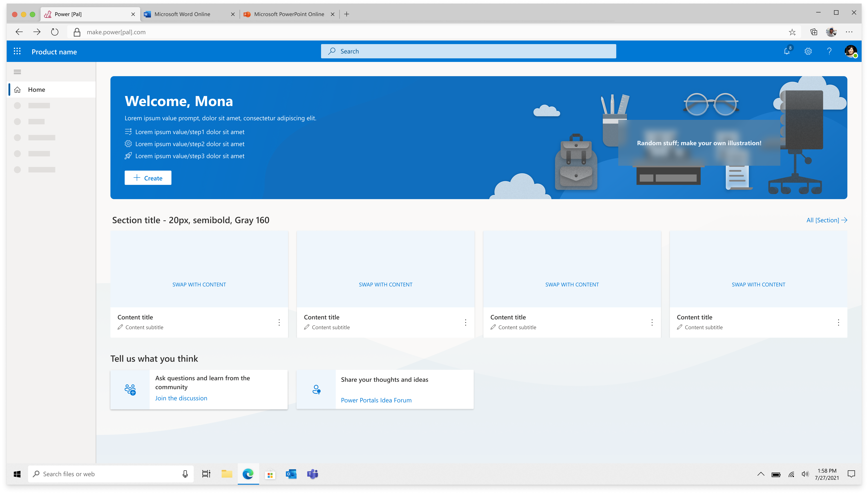
Task: Collapse the left navigation hamburger
Action: tap(17, 72)
